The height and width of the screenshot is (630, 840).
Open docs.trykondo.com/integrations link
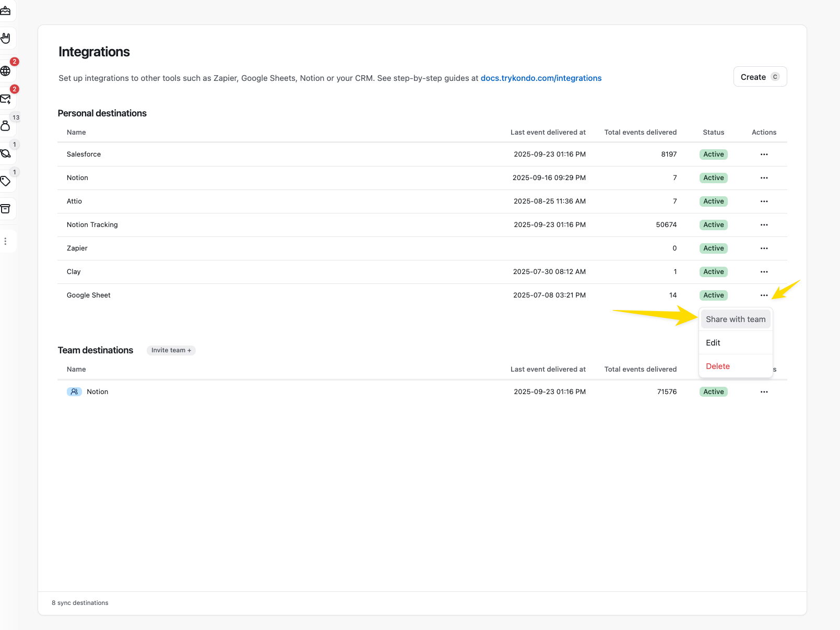541,78
